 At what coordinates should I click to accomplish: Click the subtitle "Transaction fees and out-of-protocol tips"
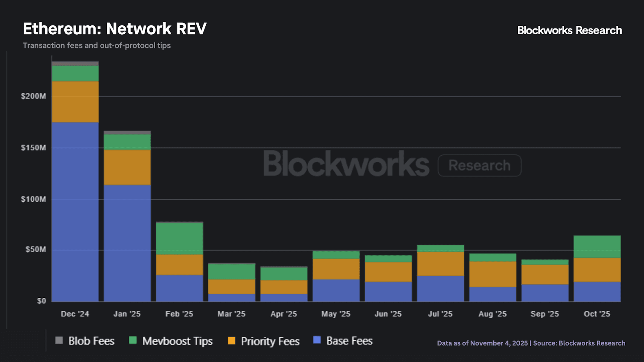tap(97, 45)
